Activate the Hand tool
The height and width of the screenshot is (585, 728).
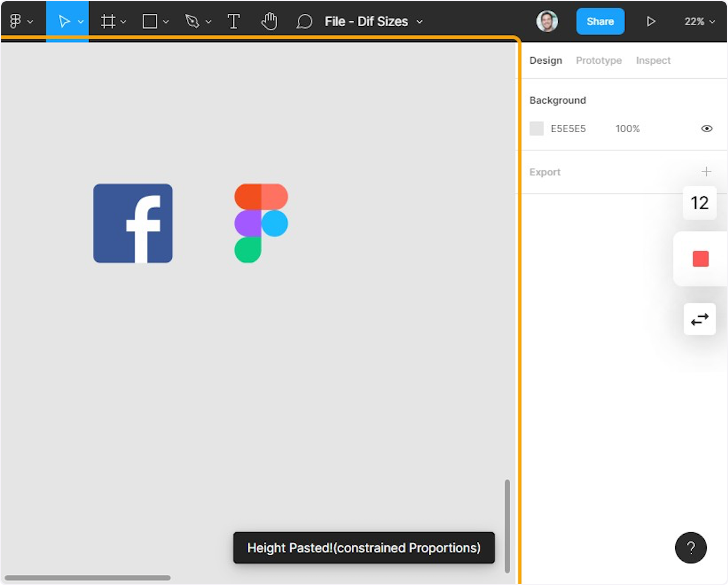(269, 22)
